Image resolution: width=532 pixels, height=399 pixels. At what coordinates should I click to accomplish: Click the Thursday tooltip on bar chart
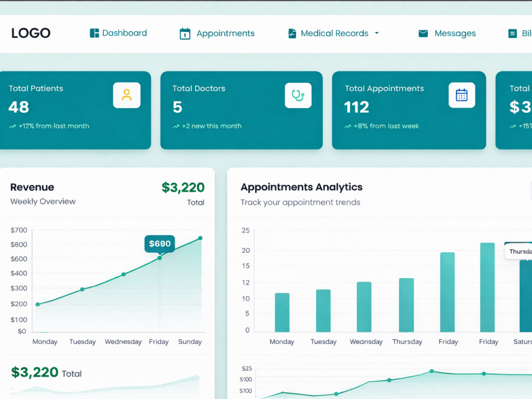(x=518, y=252)
